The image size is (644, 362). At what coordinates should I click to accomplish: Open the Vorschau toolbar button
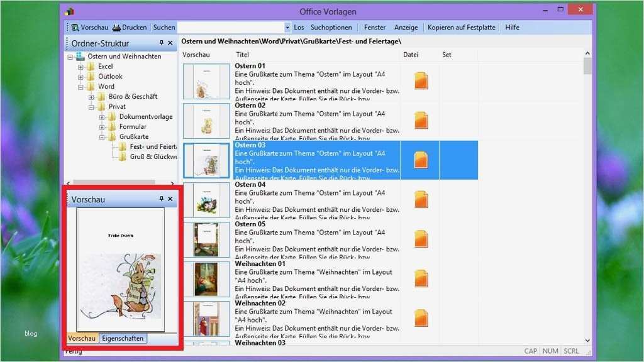89,28
